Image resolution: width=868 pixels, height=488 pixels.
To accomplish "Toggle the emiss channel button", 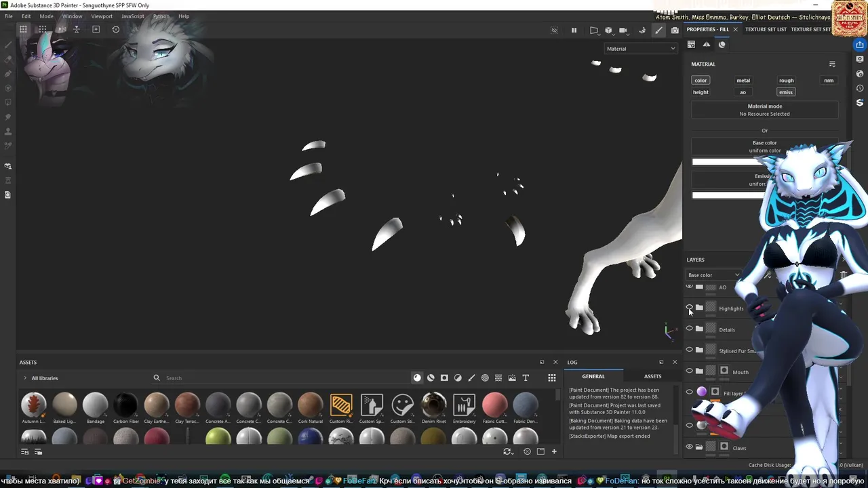I will pos(786,92).
